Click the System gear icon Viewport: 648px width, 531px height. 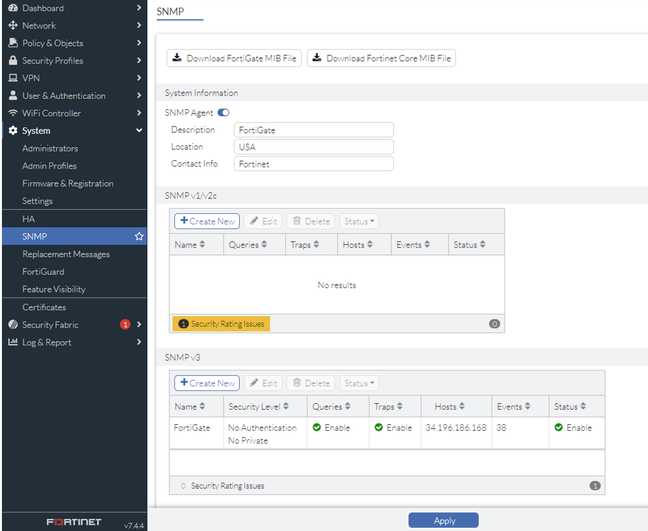13,131
